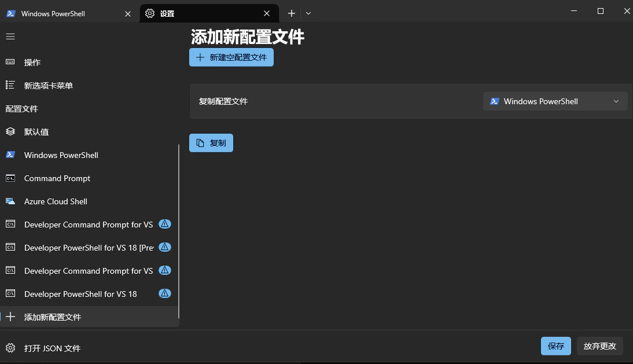
Task: Click the keyboard icon beside 操作
Action: coord(10,62)
